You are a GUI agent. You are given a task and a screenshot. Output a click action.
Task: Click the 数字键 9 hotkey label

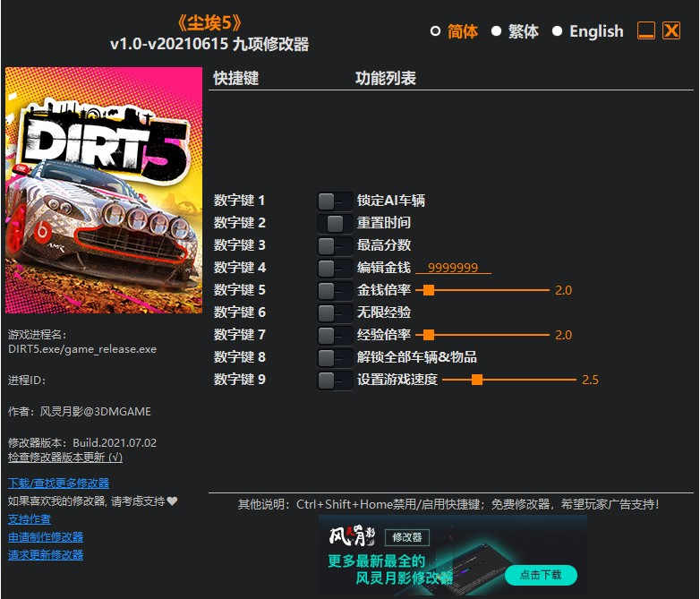tap(239, 380)
